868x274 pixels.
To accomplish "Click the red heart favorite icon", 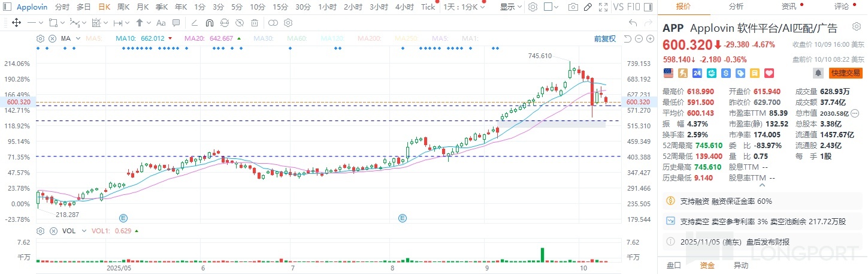I will [x=769, y=73].
